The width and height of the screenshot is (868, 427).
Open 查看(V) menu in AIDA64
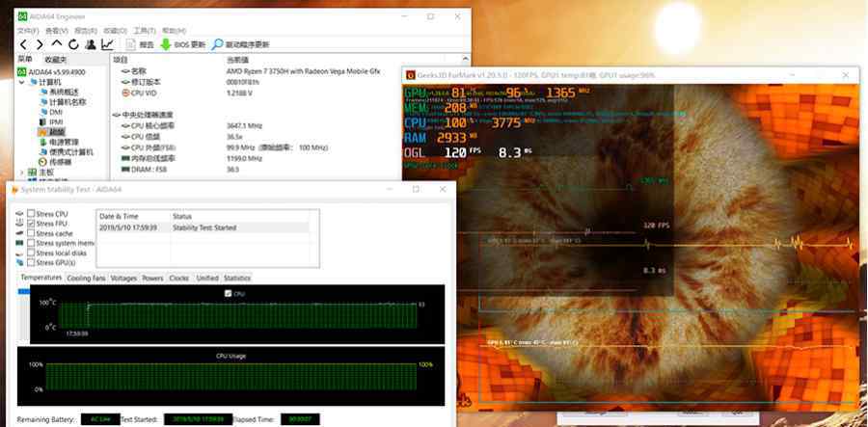coord(57,31)
